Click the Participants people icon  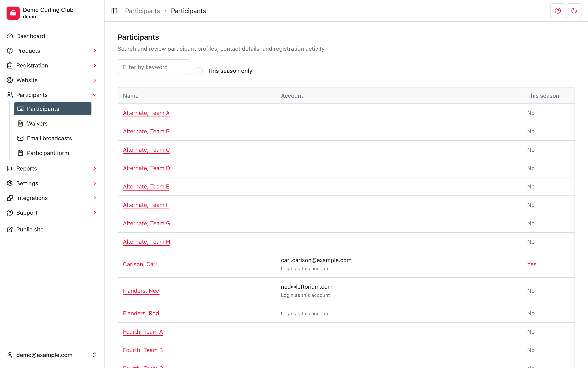coord(10,95)
